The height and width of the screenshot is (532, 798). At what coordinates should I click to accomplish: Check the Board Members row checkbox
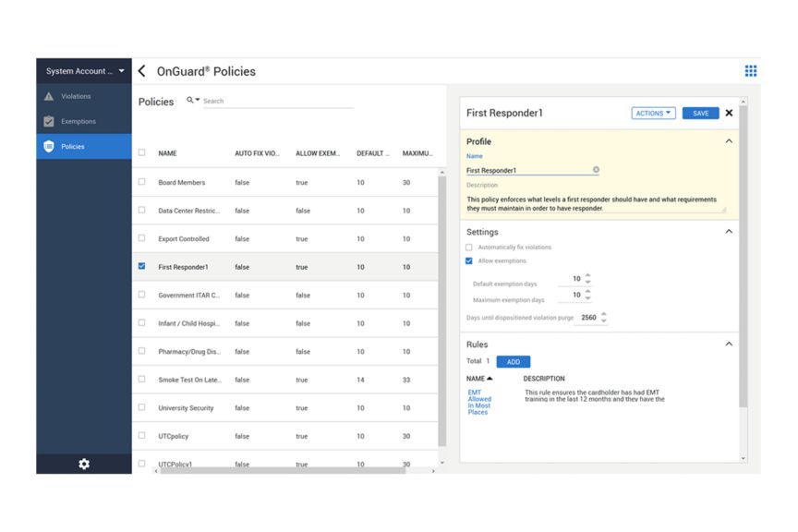141,182
